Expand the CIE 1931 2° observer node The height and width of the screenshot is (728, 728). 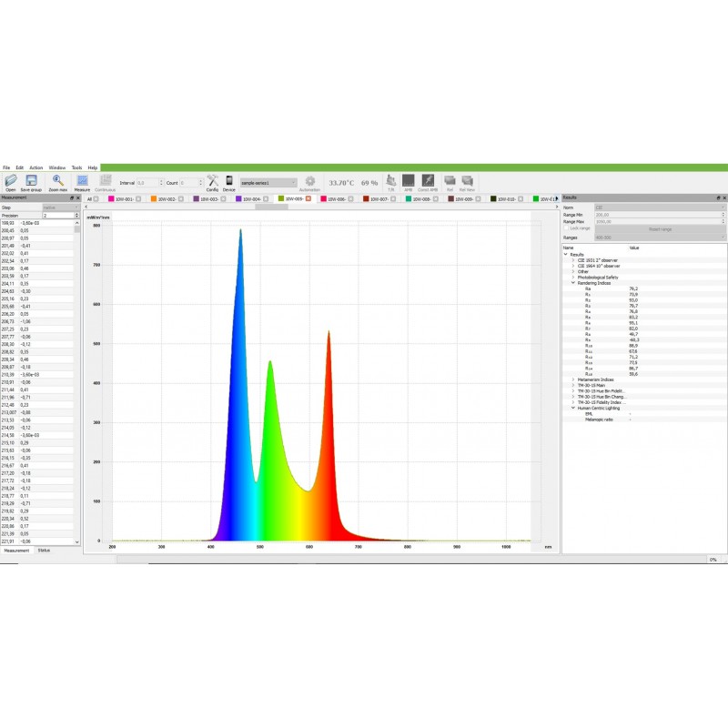(572, 260)
